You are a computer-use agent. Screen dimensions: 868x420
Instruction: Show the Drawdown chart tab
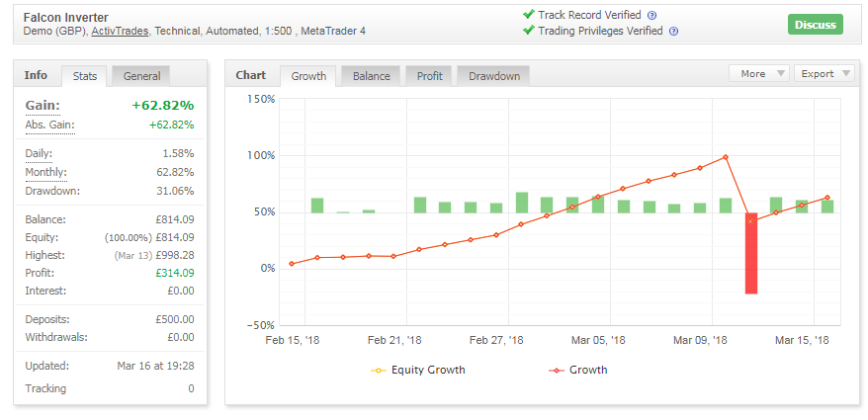pos(494,76)
